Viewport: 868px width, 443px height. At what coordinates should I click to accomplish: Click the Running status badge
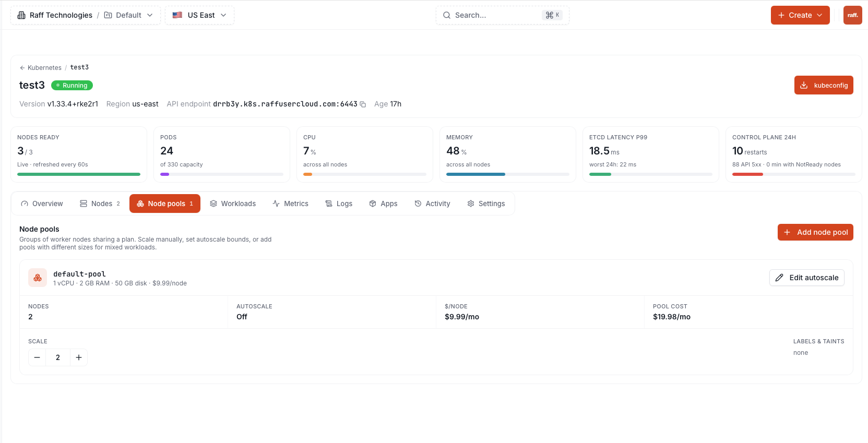(x=72, y=85)
